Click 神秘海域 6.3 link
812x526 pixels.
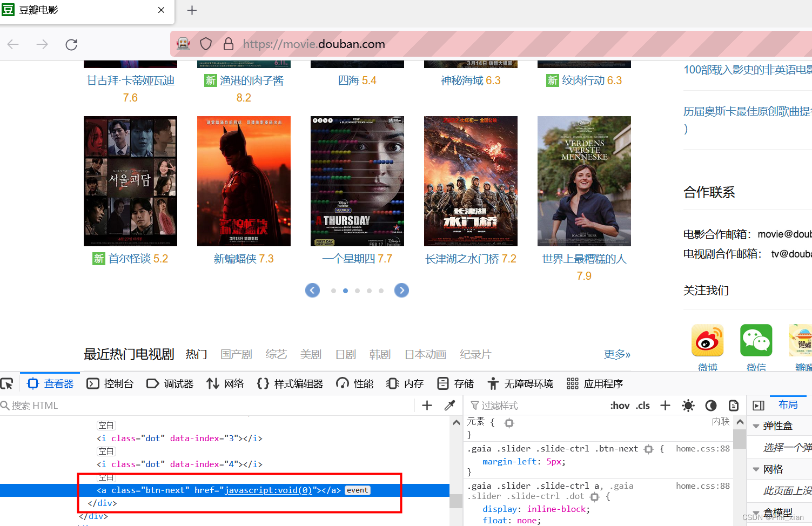point(471,80)
